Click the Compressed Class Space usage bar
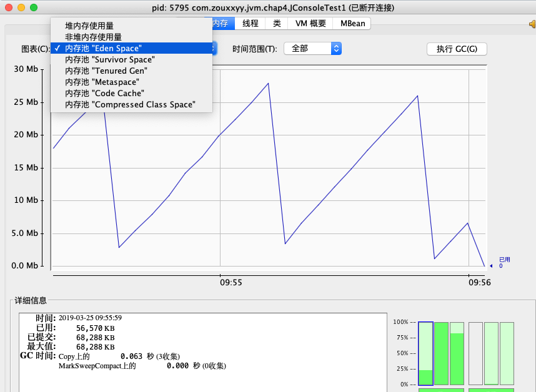This screenshot has height=392, width=536. pyautogui.click(x=507, y=353)
